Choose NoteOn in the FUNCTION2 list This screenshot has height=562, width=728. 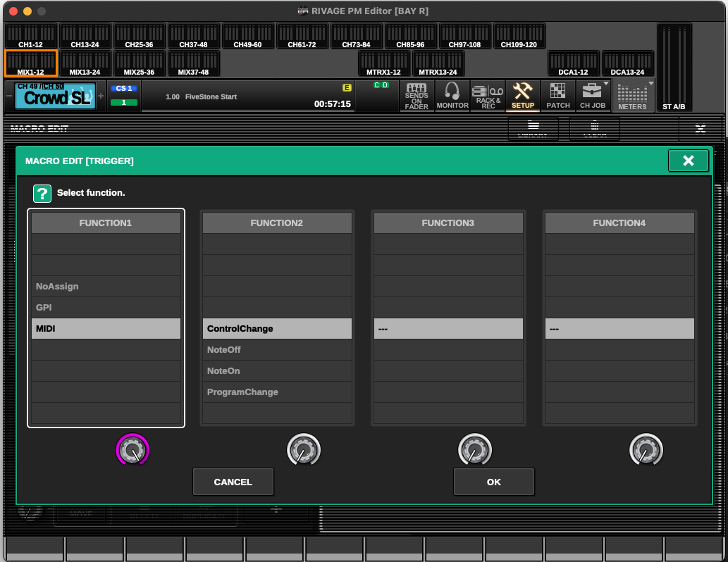277,371
